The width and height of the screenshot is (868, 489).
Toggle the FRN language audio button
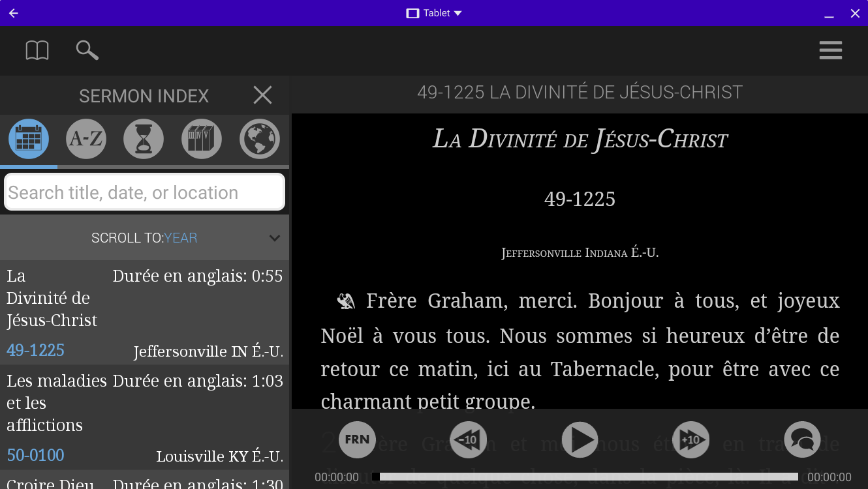pyautogui.click(x=357, y=439)
